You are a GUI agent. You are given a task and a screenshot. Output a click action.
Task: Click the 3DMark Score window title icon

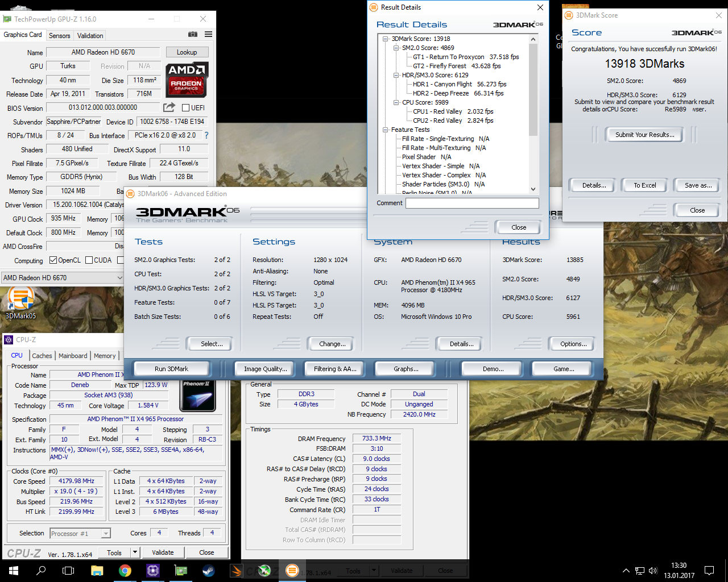(x=569, y=15)
